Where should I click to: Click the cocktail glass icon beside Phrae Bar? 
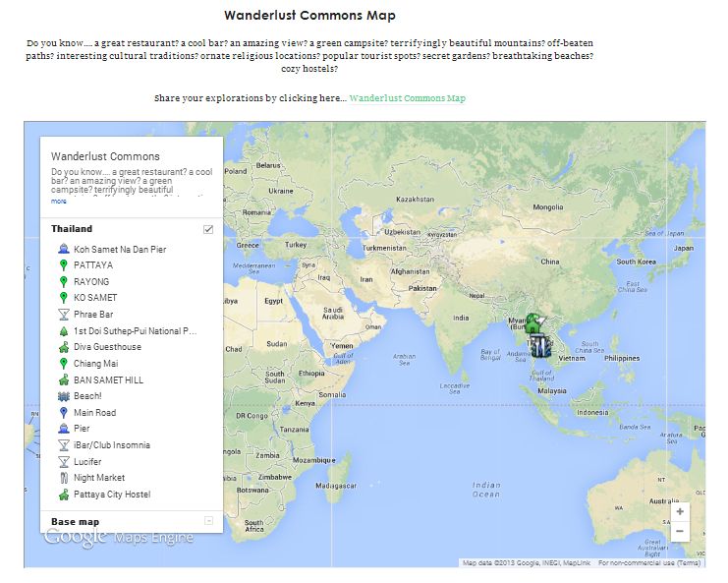click(63, 315)
